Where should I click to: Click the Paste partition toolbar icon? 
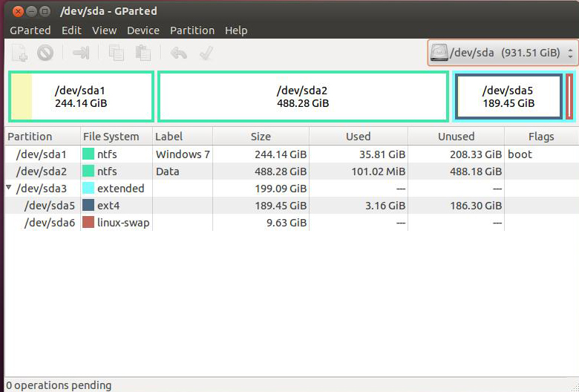(x=143, y=53)
